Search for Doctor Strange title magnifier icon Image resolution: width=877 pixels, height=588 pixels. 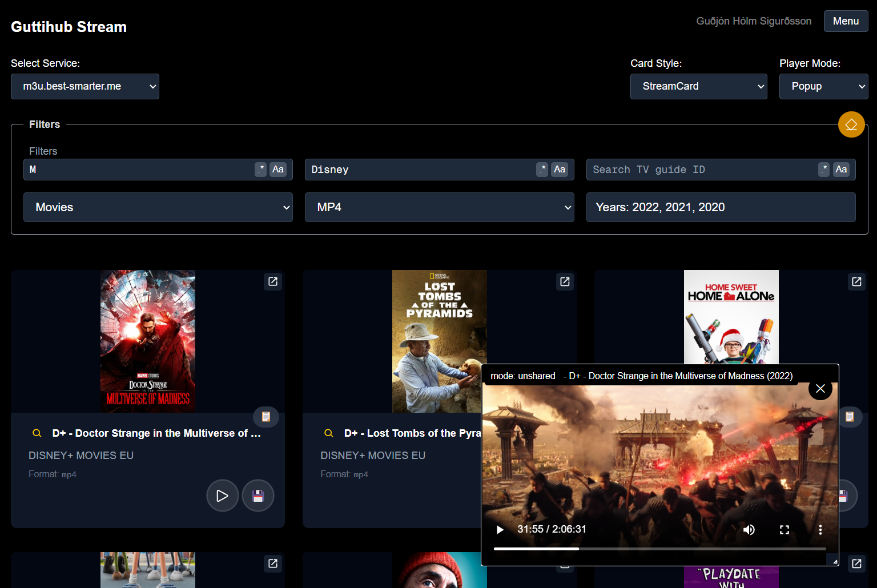(x=37, y=433)
